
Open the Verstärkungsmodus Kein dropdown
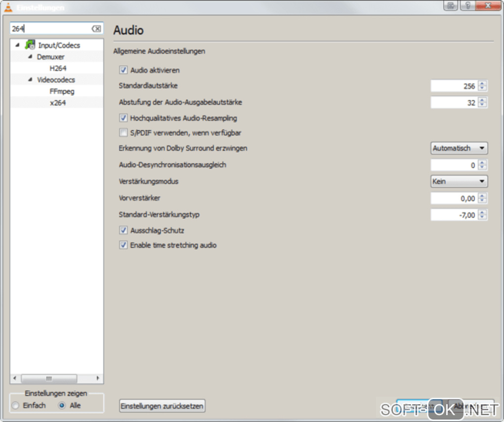coord(459,181)
